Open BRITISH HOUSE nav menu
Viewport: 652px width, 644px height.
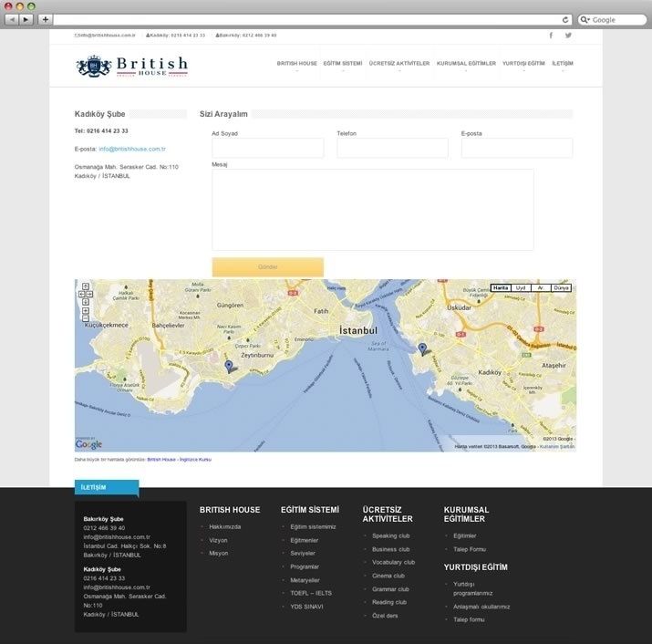click(x=297, y=64)
